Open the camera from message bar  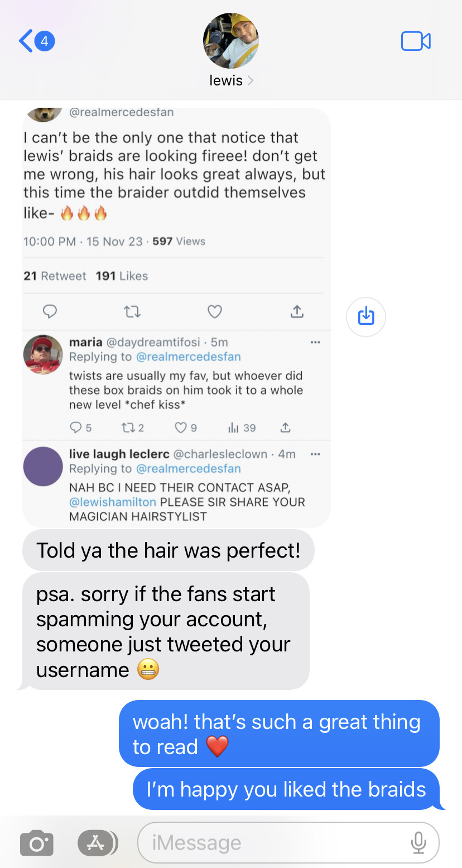[37, 843]
